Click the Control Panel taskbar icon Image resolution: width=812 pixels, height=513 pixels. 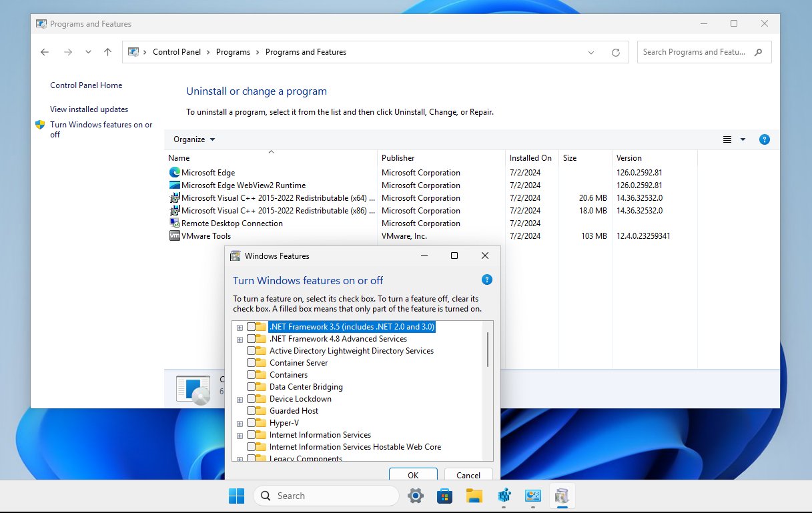(x=533, y=496)
